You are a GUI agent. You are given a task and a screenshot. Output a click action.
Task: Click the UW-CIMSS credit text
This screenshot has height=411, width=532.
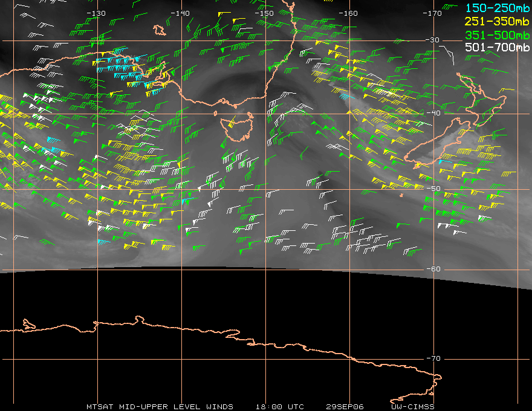(412, 407)
